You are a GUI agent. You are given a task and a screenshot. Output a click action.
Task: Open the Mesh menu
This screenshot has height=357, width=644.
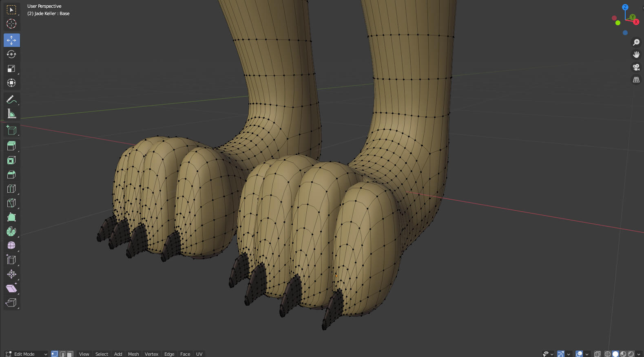pos(133,354)
